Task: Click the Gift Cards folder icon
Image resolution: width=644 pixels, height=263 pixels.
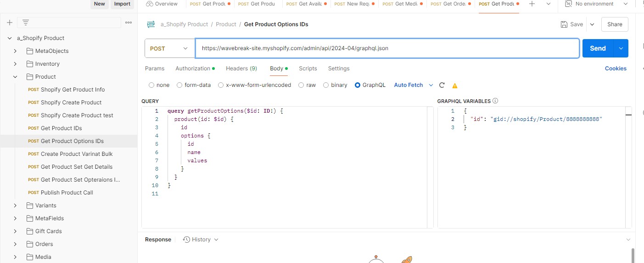Action: tap(30, 231)
